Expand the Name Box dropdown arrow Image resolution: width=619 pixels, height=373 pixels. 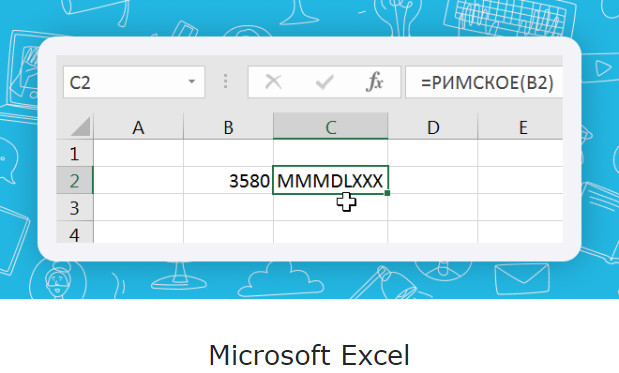pyautogui.click(x=192, y=82)
